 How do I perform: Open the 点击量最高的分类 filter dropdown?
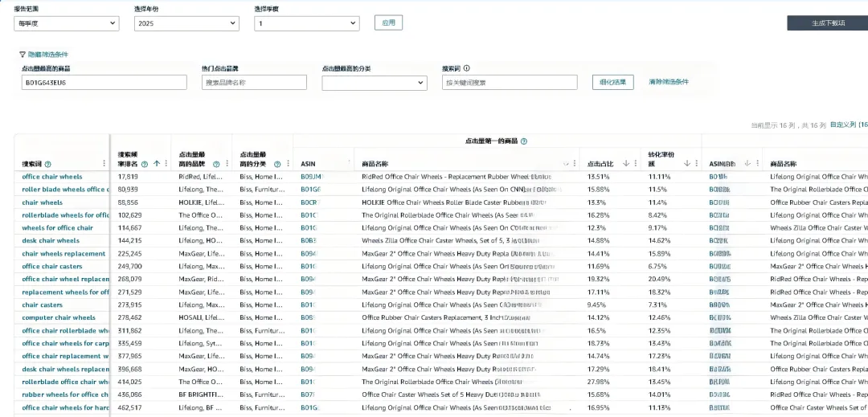coord(375,83)
